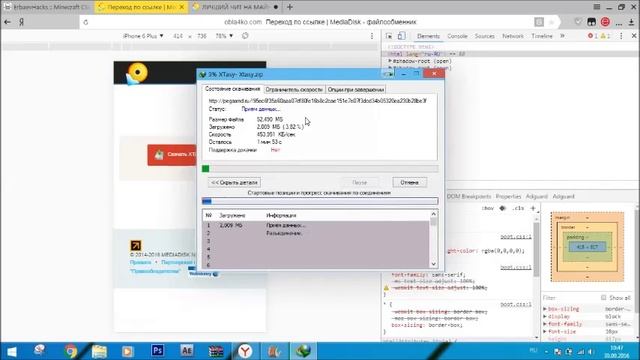Image resolution: width=640 pixels, height=360 pixels.
Task: Check the Show all checkbox
Action: [603, 298]
